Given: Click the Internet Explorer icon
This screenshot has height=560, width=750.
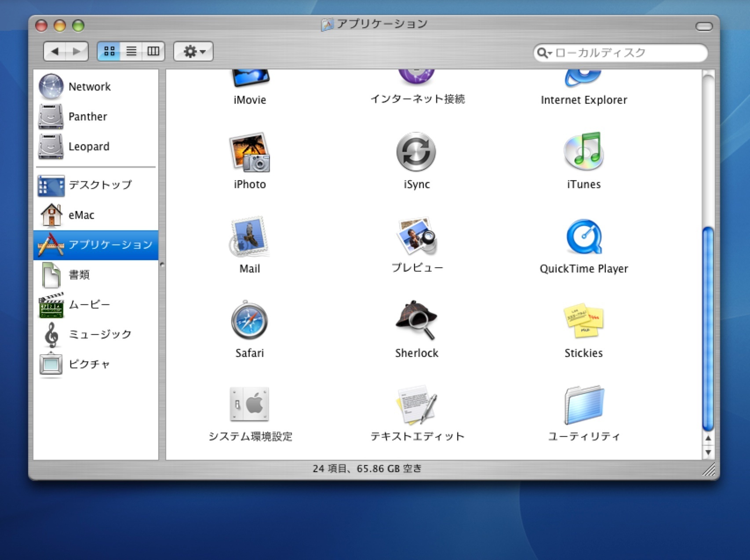Looking at the screenshot, I should tap(583, 78).
